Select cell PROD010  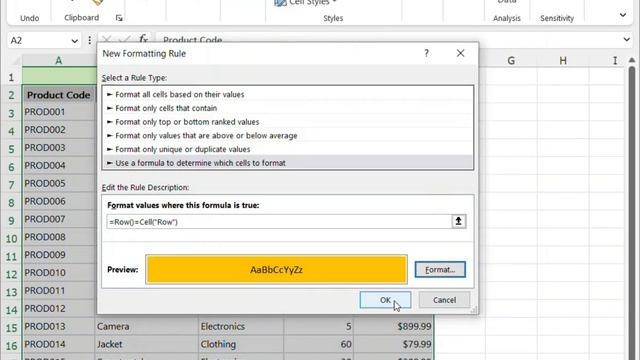click(x=59, y=273)
